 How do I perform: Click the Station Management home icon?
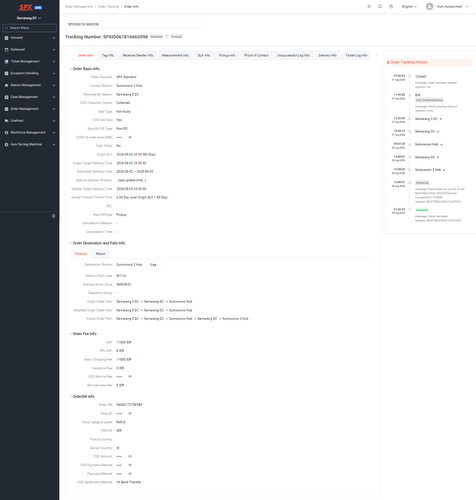click(6, 85)
